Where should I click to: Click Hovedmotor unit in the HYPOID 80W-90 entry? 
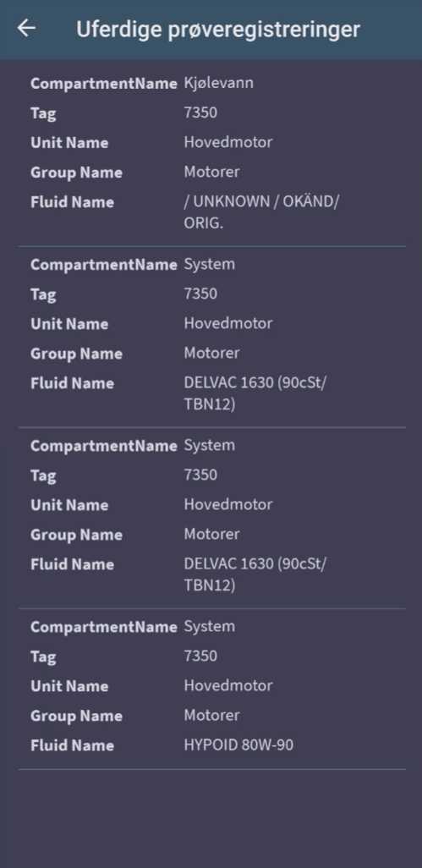tap(228, 686)
